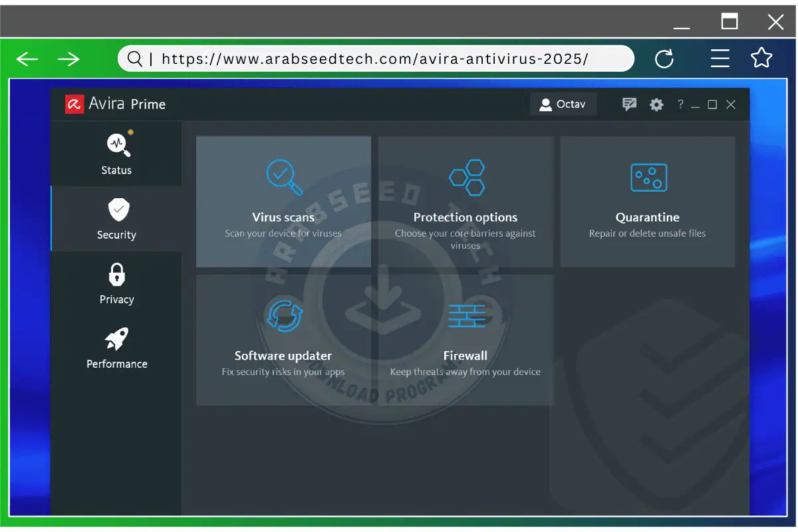Click the Privacy padlock icon
This screenshot has height=532, width=798.
[x=116, y=275]
